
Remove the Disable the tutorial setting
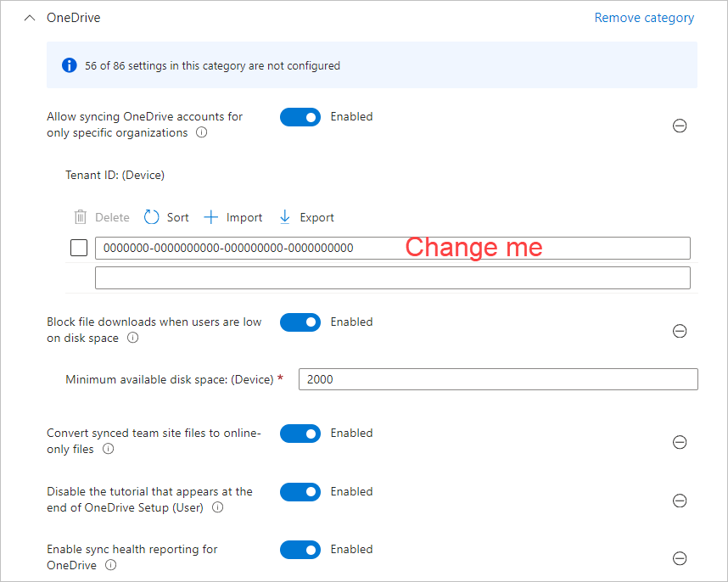(680, 501)
